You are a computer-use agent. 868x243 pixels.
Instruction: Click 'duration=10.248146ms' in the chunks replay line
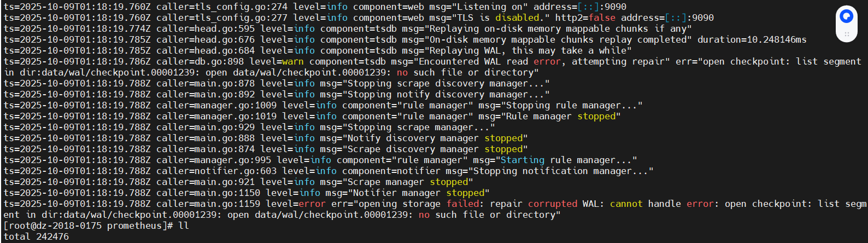pos(752,39)
